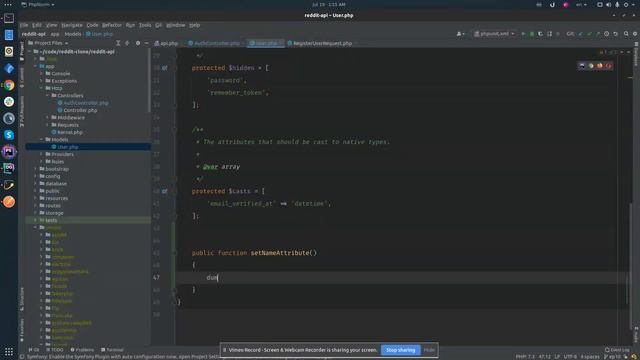Switch to the AuthController.php editor tab
Image resolution: width=640 pixels, height=360 pixels.
pyautogui.click(x=214, y=43)
